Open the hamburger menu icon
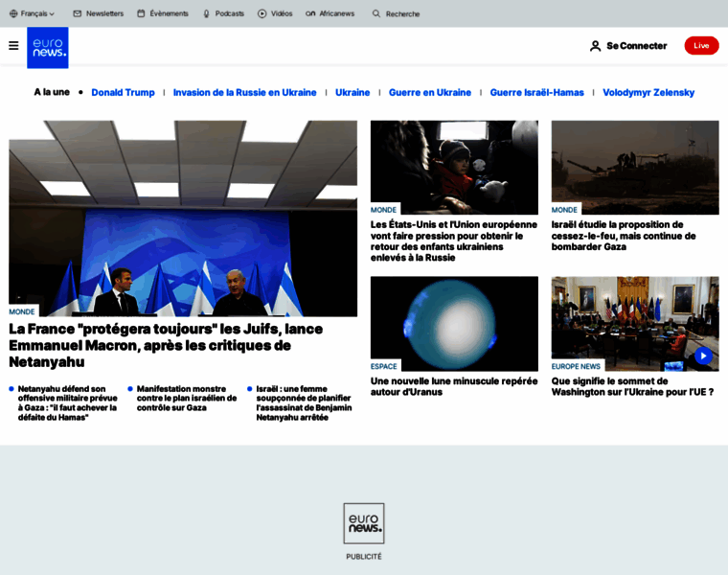This screenshot has height=575, width=728. tap(13, 45)
